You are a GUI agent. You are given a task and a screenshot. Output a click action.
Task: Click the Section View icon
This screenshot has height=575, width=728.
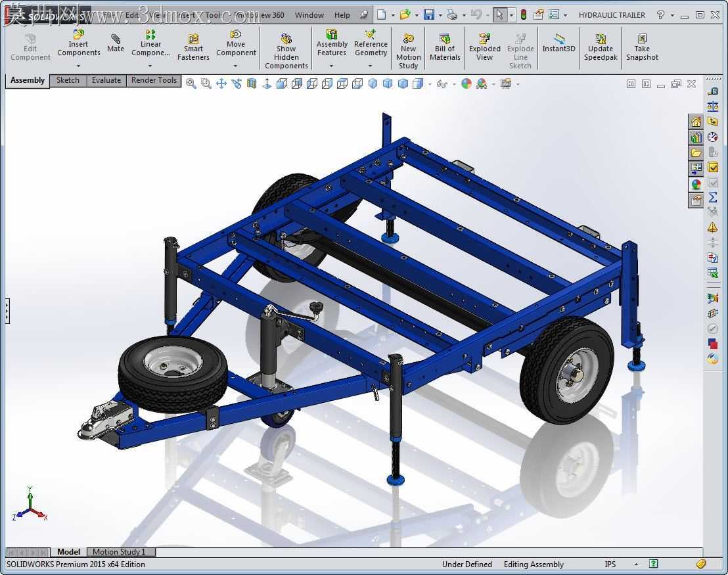[252, 83]
